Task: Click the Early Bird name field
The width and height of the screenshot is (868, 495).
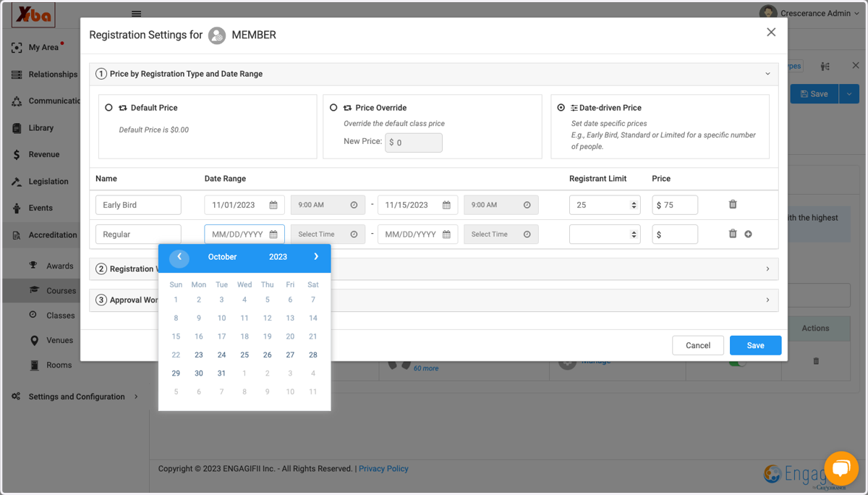Action: click(x=138, y=205)
